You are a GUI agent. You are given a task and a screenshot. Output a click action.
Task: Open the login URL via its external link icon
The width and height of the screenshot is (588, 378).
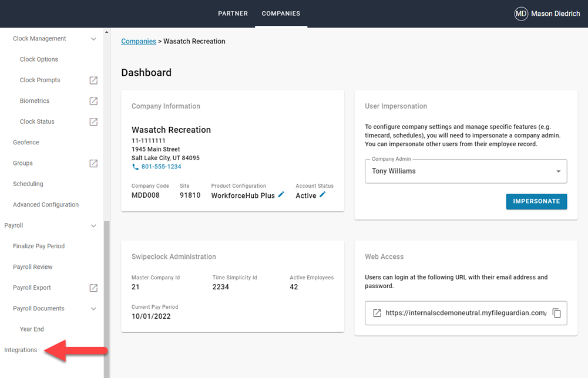(377, 313)
